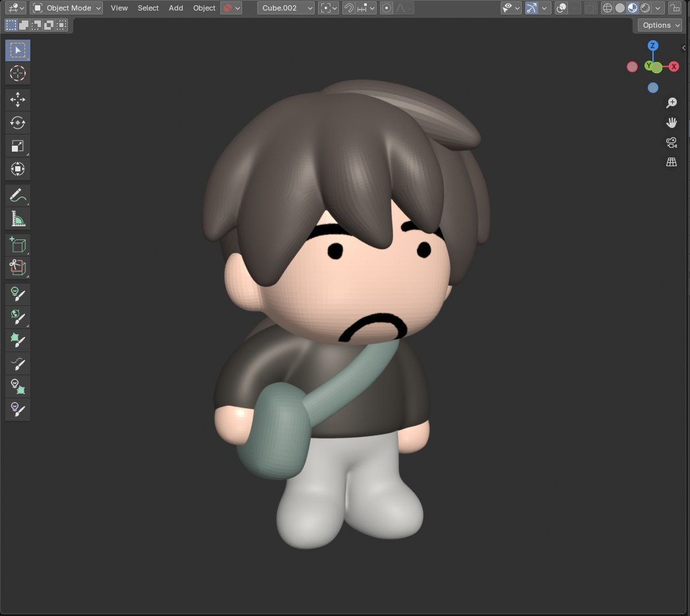Choose the Scale tool
The image size is (690, 616).
click(18, 146)
